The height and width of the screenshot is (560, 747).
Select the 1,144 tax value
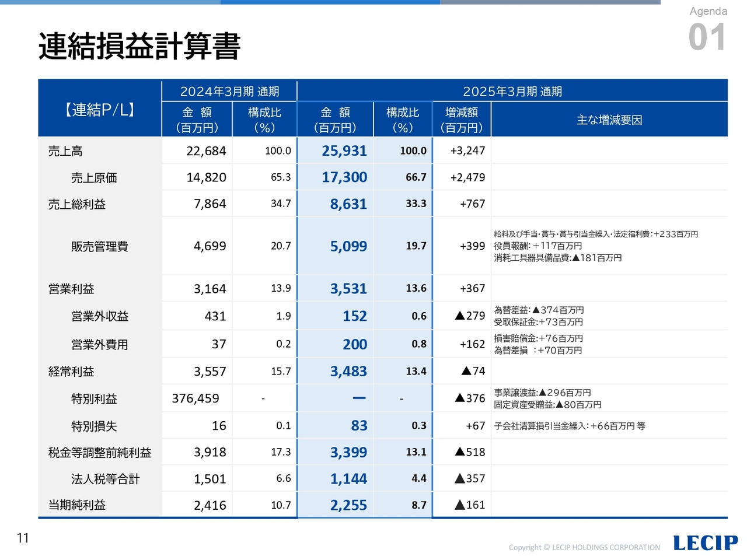point(348,479)
